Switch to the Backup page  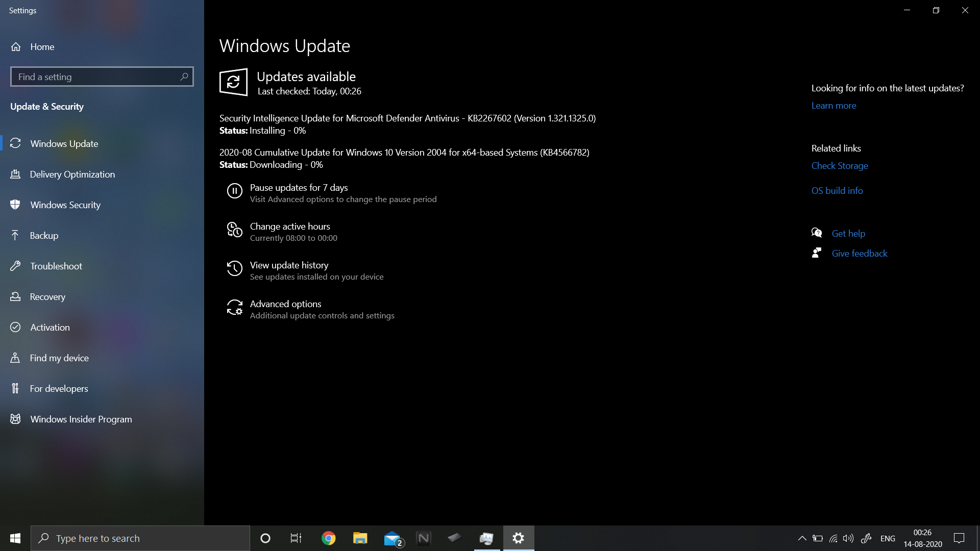click(x=102, y=235)
